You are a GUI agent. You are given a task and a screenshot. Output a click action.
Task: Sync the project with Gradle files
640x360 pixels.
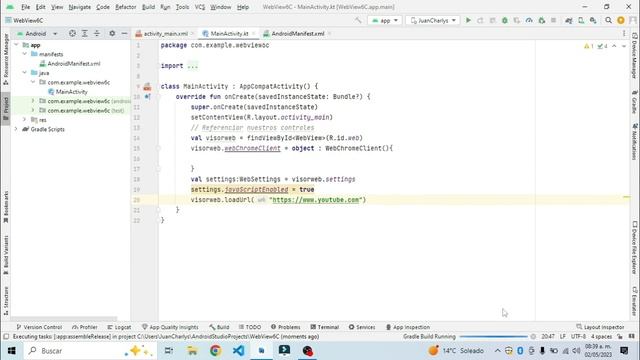(x=569, y=20)
